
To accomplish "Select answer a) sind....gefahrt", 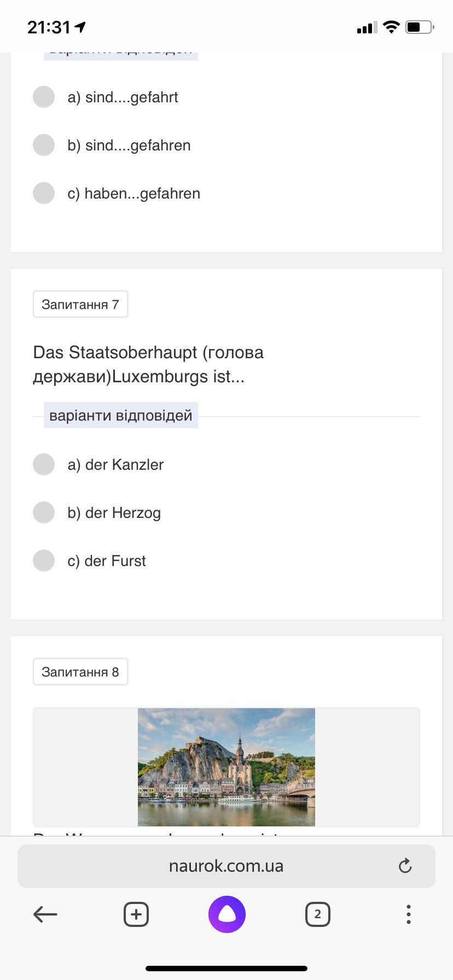I will pyautogui.click(x=44, y=97).
